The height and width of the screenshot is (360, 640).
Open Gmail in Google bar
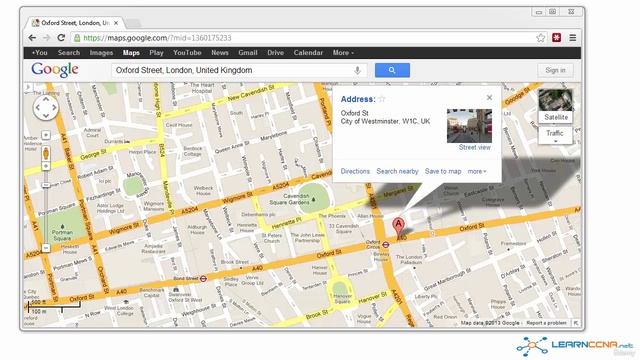tap(248, 53)
